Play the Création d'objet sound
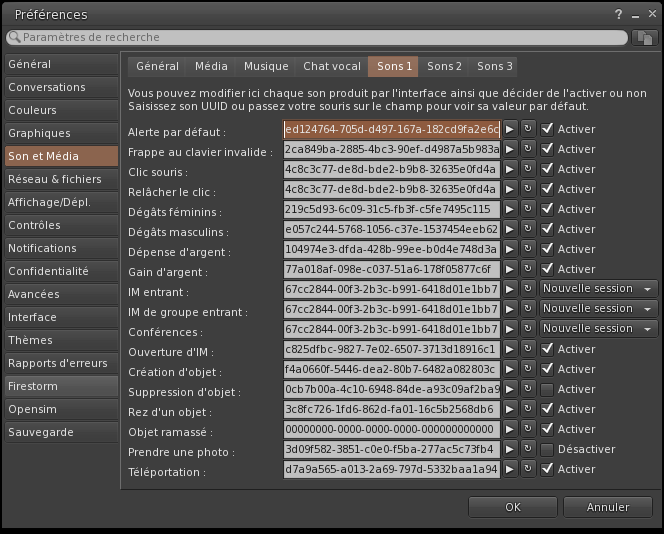This screenshot has height=534, width=664. 510,369
